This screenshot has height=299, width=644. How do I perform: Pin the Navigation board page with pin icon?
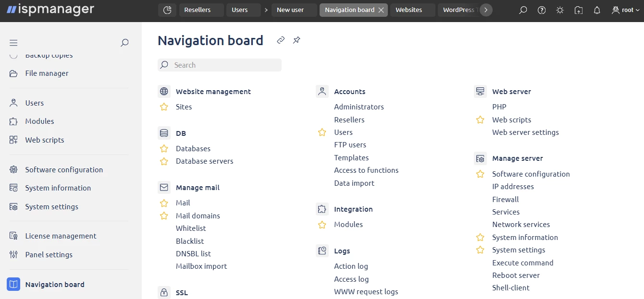coord(297,40)
